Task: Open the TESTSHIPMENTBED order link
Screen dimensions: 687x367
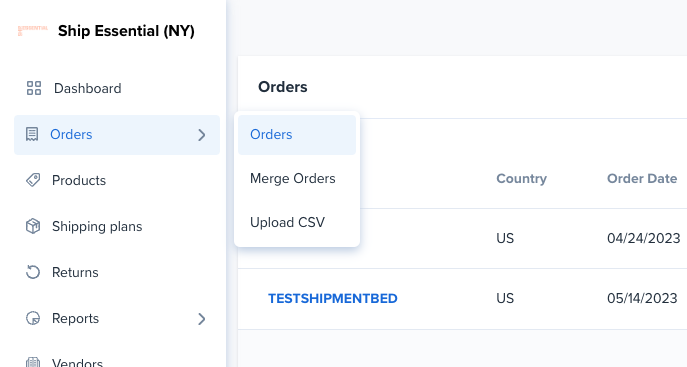Action: tap(333, 298)
